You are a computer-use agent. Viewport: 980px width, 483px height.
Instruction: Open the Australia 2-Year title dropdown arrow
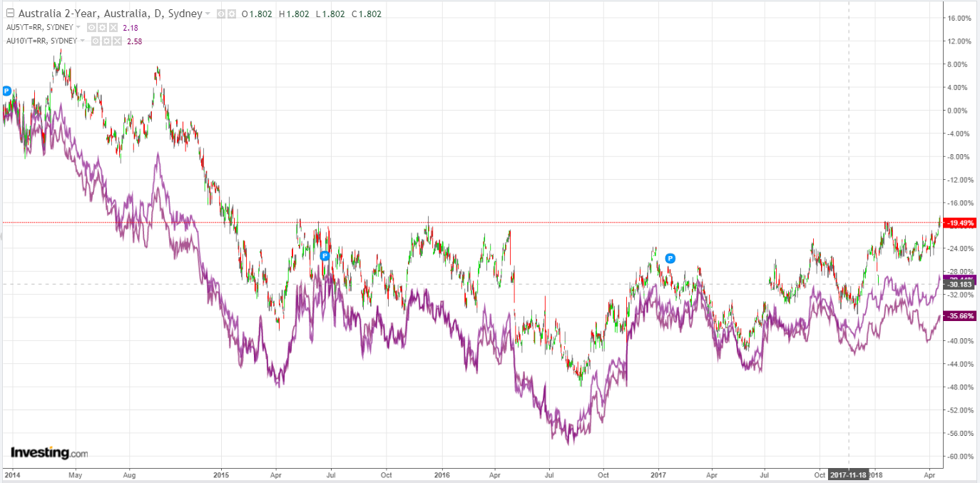click(x=208, y=14)
